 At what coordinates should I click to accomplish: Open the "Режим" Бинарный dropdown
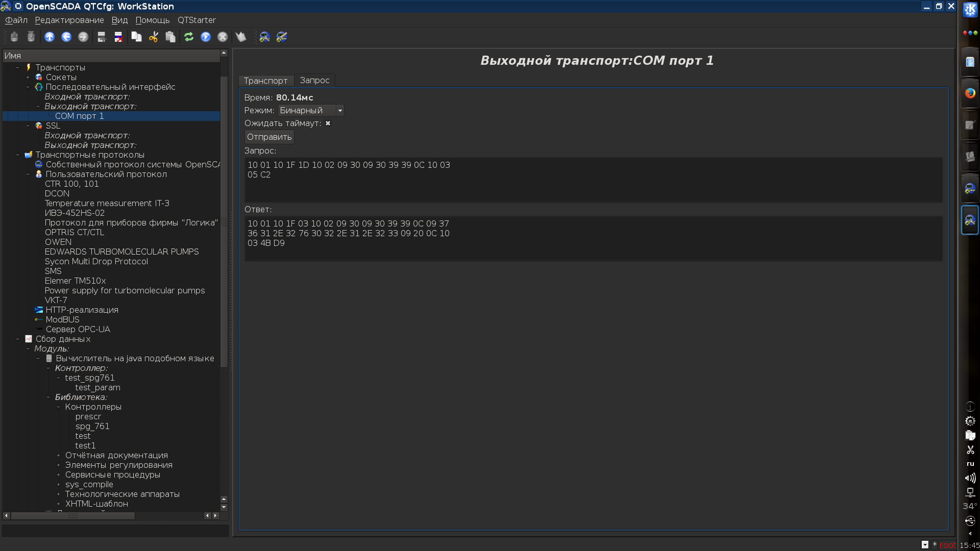click(311, 111)
